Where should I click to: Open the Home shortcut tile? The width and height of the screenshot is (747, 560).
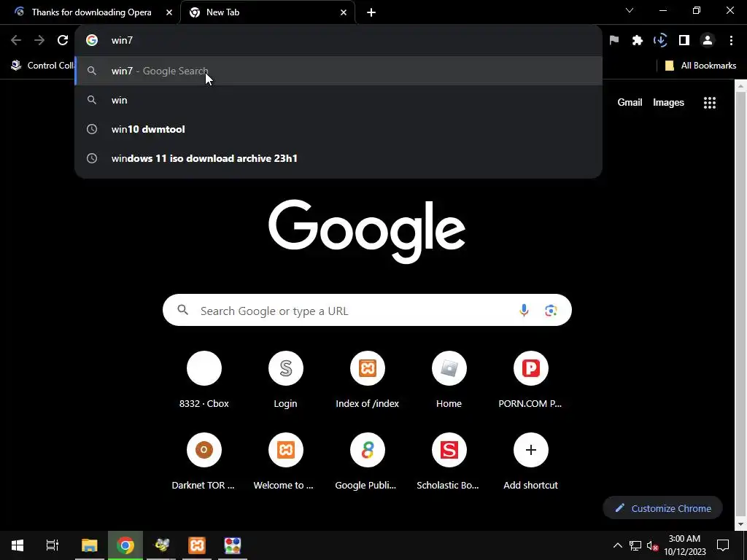click(x=449, y=379)
